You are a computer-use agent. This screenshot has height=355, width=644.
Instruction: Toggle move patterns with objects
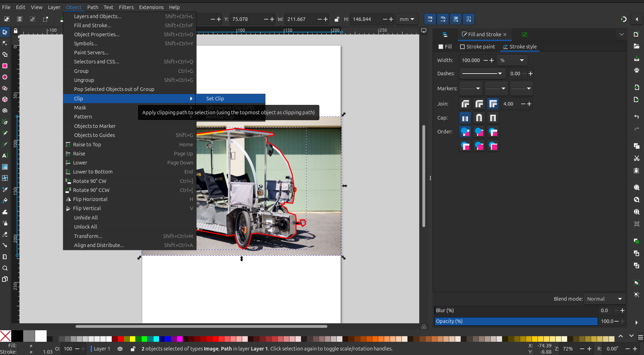(x=469, y=19)
